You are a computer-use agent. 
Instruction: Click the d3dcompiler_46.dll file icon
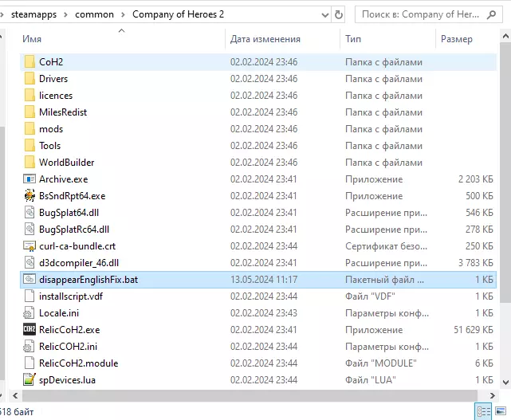(x=29, y=263)
